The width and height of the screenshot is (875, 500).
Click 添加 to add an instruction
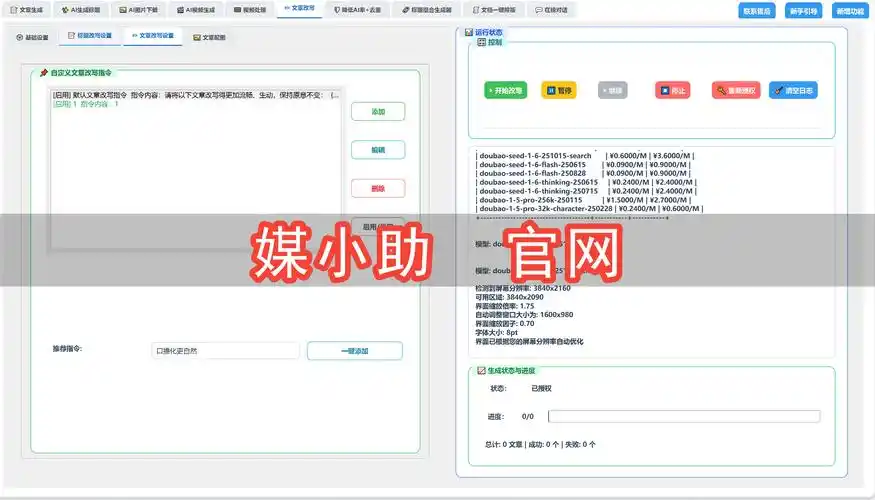[x=378, y=112]
